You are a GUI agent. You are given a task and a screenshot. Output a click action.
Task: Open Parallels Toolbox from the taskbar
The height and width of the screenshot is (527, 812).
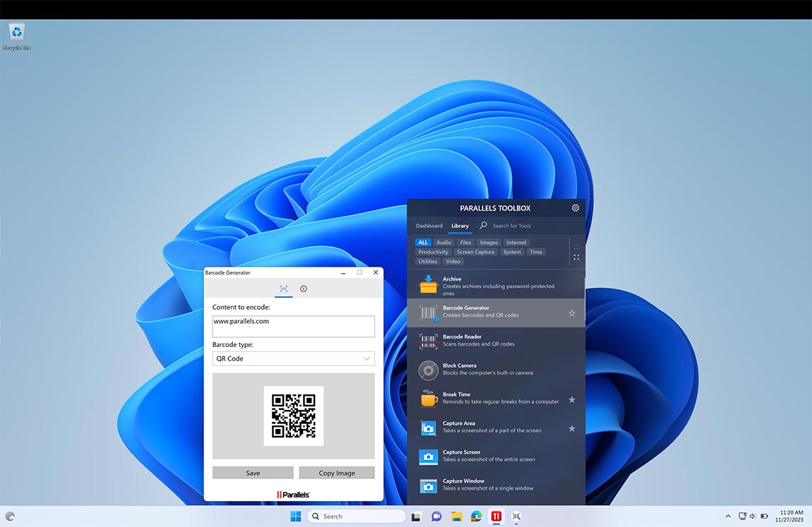pos(496,516)
